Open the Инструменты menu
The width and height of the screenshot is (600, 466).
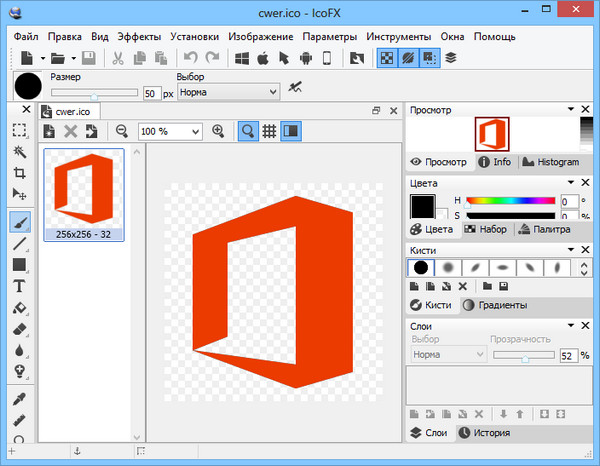pyautogui.click(x=398, y=37)
